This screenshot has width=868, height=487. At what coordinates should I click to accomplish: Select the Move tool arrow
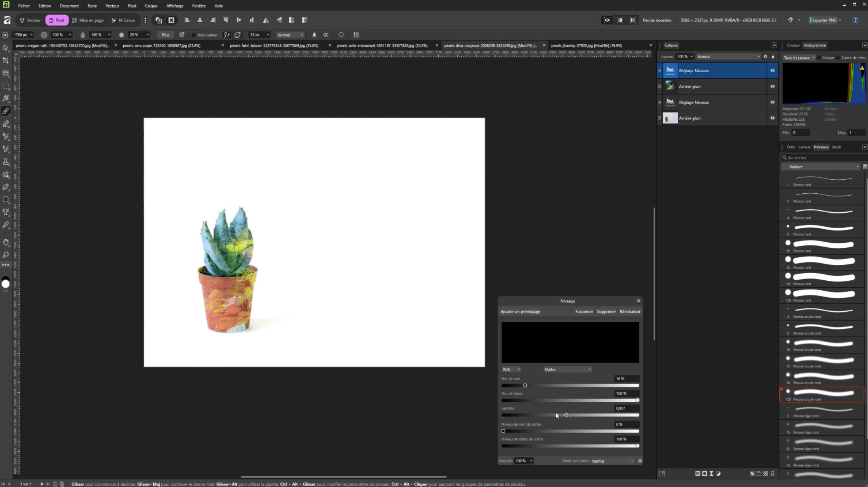[x=6, y=48]
